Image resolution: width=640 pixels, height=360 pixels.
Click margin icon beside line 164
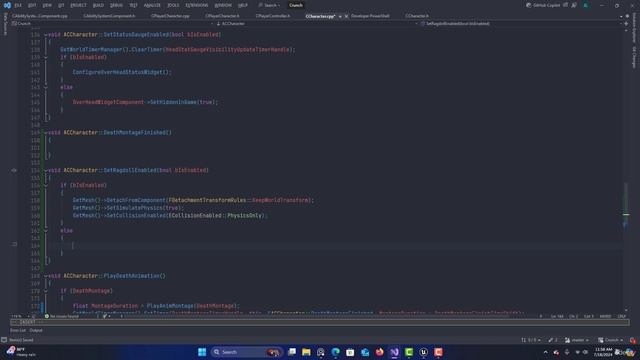14,244
